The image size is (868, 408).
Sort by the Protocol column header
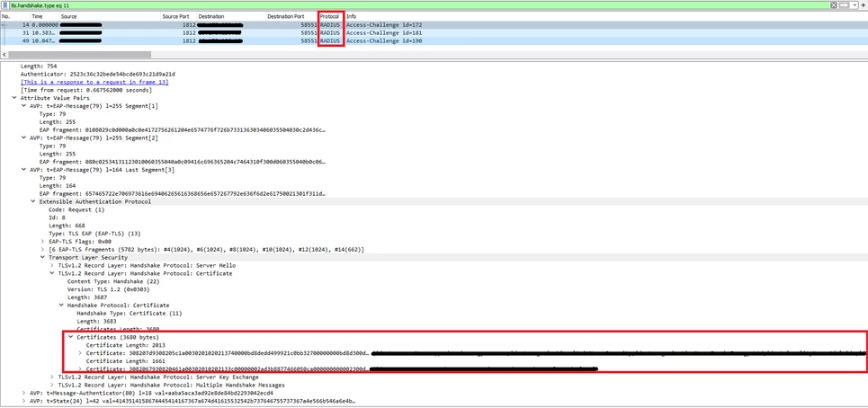point(331,16)
